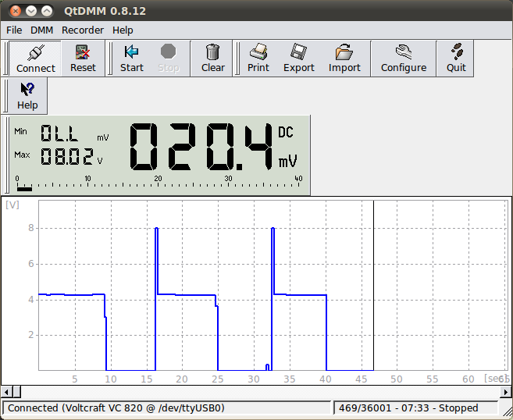
Task: Click the scrollbar left arrow
Action: 6,392
